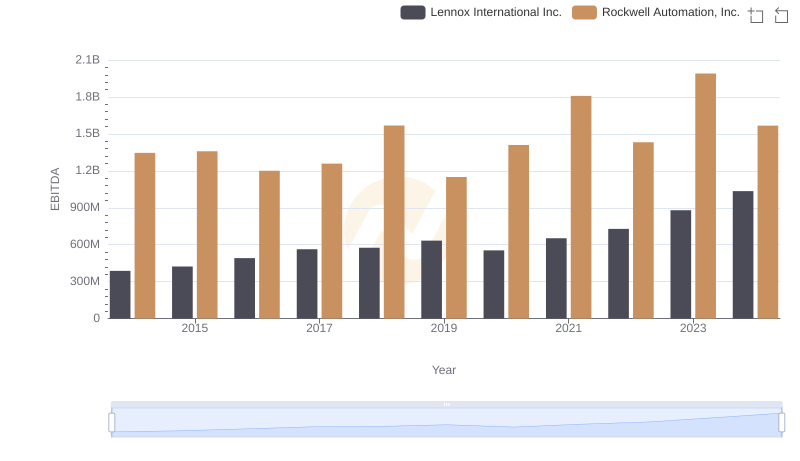Click the Rockwell bar for 2020
800x461 pixels.
point(518,232)
